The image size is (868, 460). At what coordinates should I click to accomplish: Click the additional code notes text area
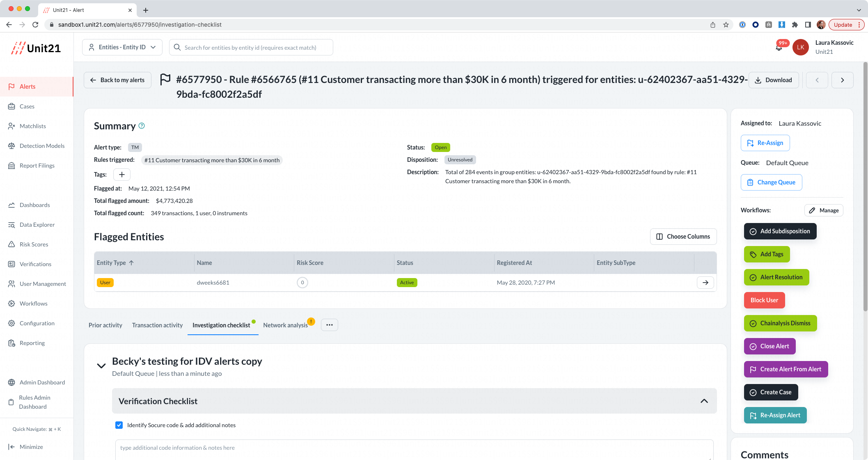tap(414, 449)
